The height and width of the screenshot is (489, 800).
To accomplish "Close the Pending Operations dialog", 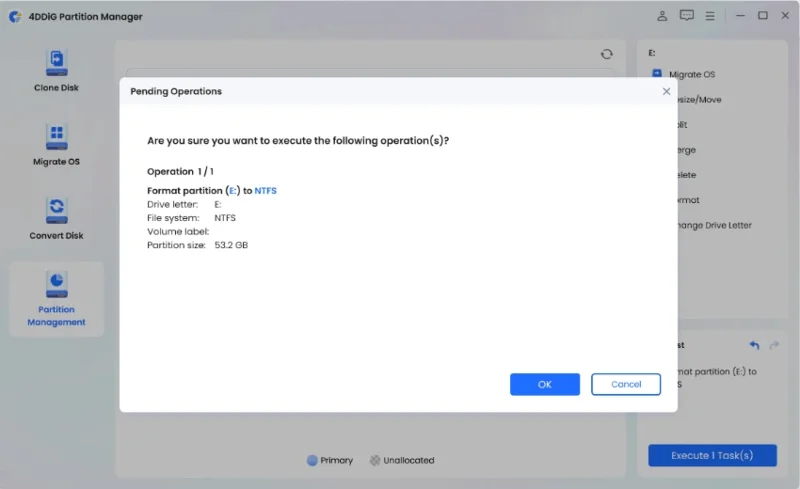I will tap(666, 91).
